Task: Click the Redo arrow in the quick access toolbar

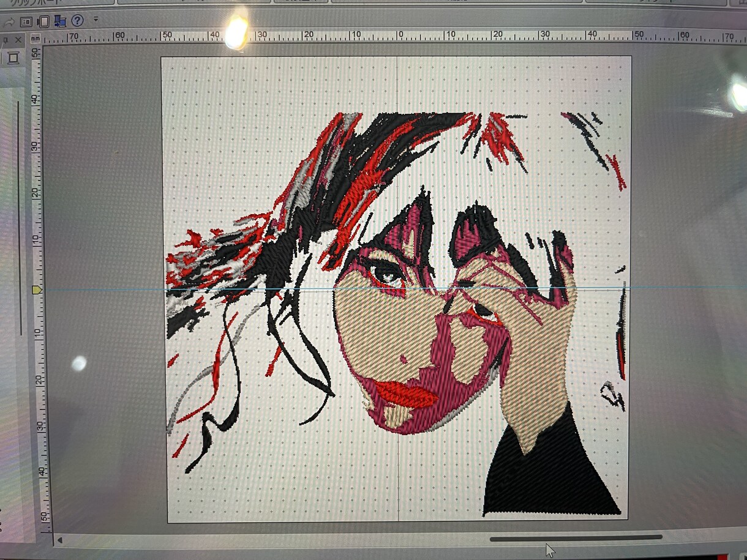Action: point(9,22)
